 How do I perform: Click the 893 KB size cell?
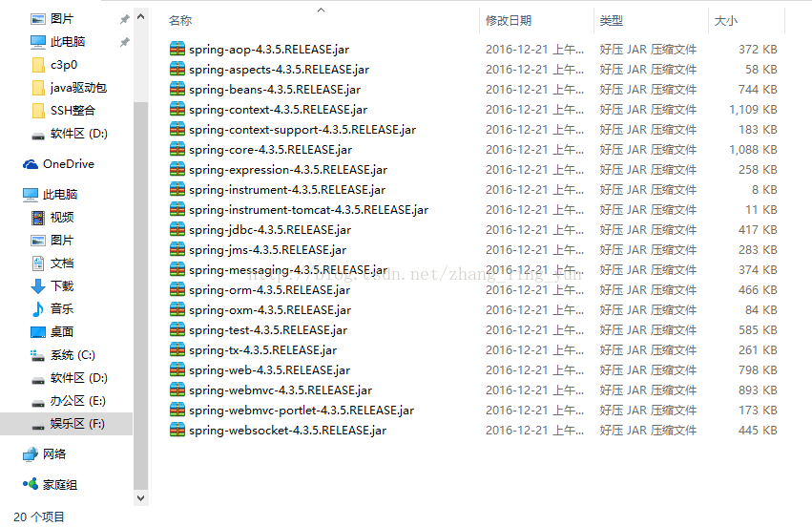coord(758,390)
